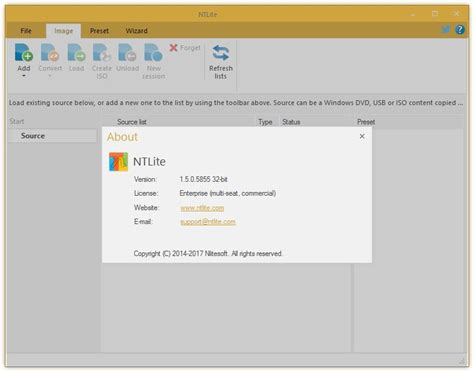Click the Refresh lists icon
This screenshot has height=372, width=474.
coord(221,53)
